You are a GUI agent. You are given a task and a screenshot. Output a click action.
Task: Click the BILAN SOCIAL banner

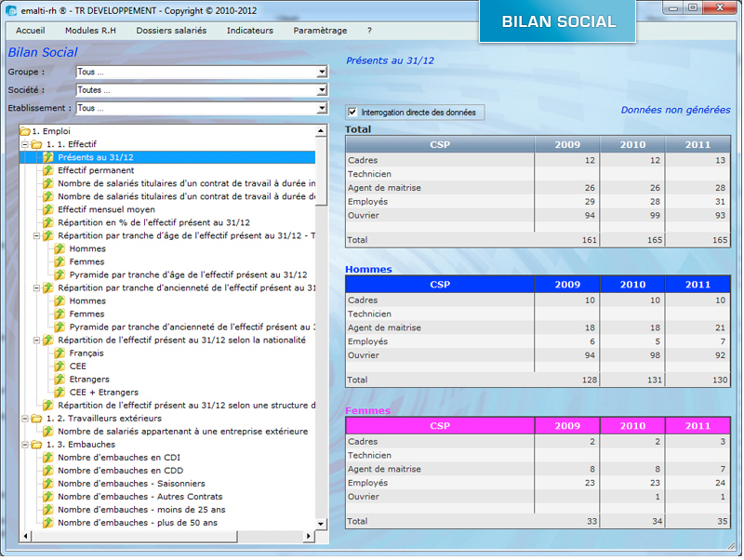[558, 21]
